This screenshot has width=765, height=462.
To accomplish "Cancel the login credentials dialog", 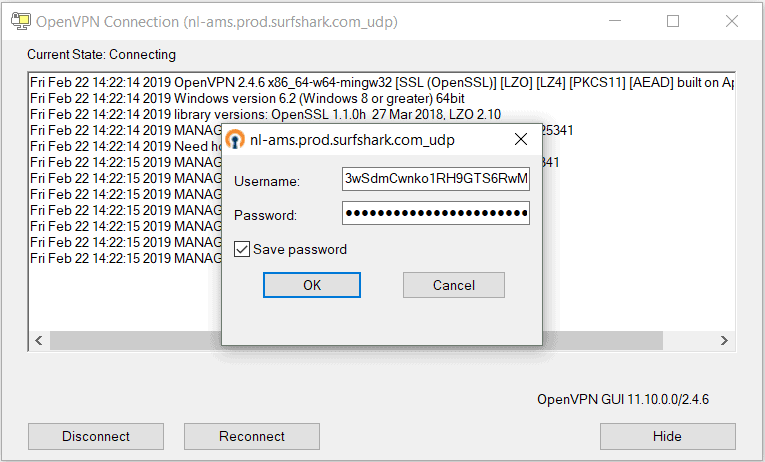I will tap(454, 285).
